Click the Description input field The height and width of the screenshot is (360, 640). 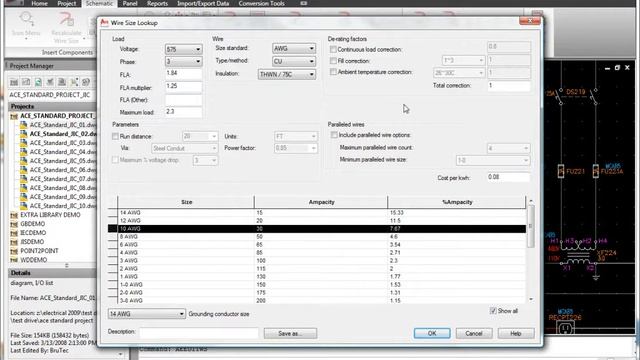click(x=199, y=333)
